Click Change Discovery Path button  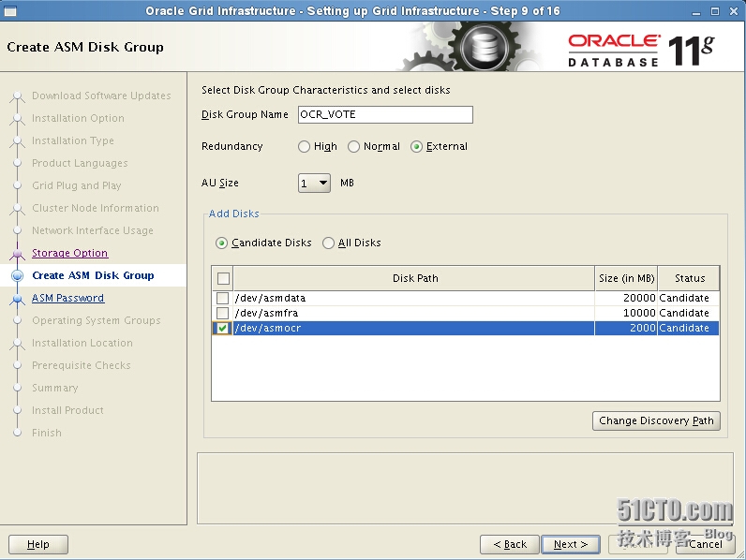656,420
